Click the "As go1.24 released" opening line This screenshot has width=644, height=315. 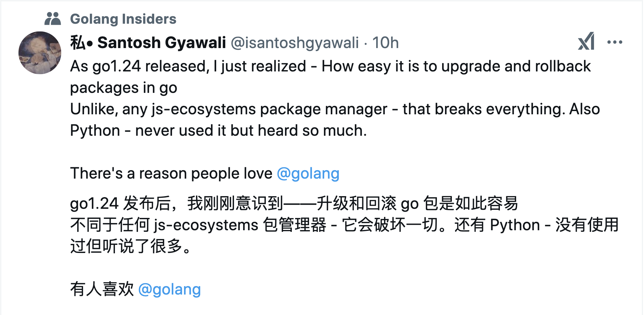pos(330,66)
